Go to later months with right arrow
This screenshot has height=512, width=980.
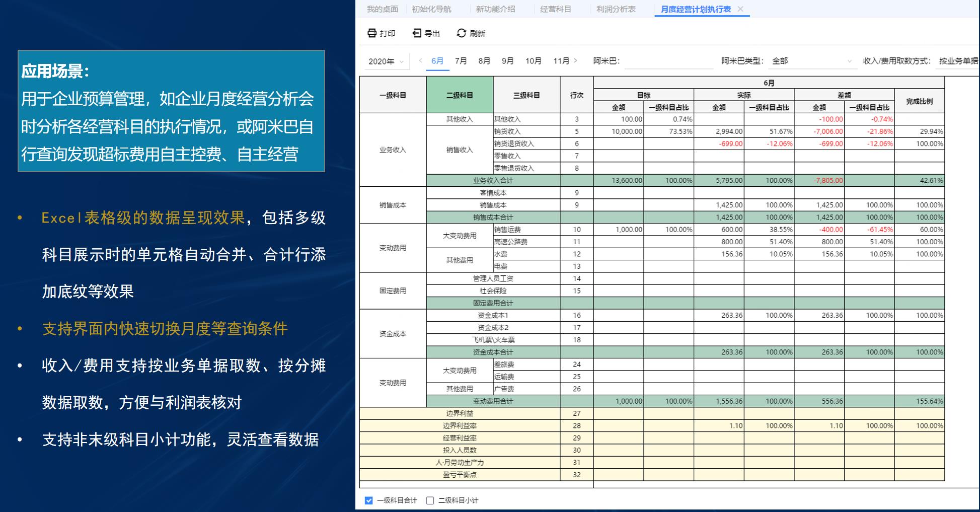[575, 61]
